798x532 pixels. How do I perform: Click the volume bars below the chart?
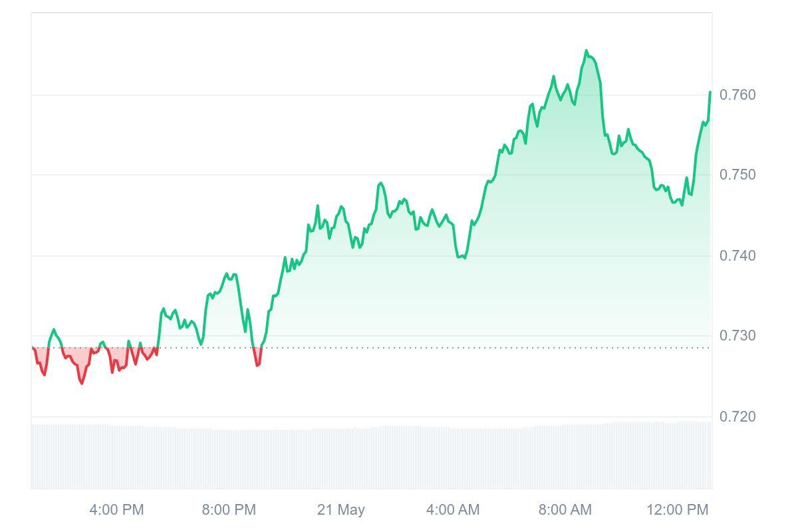coord(371,458)
